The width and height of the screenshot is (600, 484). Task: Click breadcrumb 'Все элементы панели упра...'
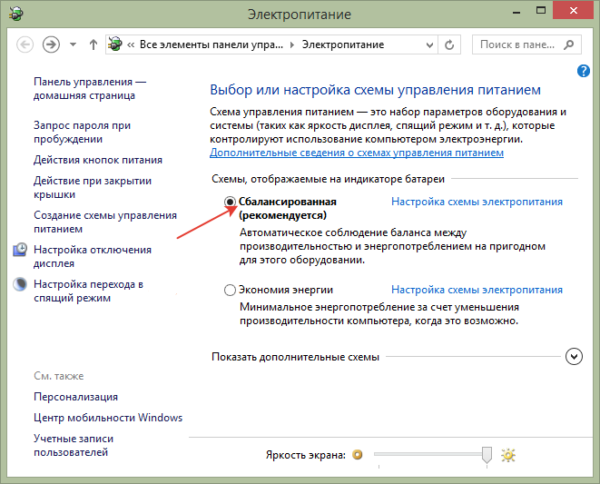click(211, 45)
